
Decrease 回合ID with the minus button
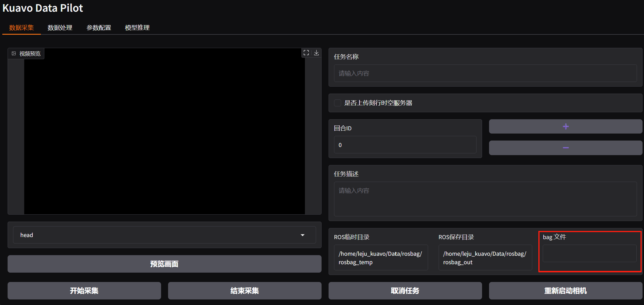click(566, 148)
